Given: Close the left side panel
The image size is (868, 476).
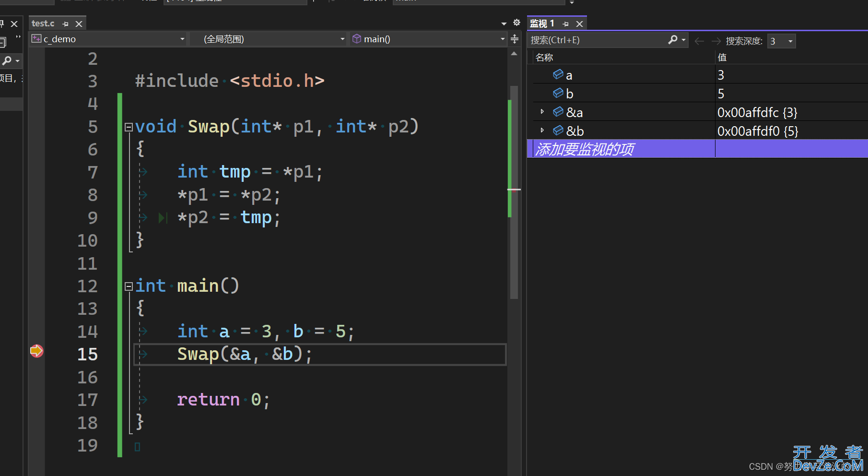Looking at the screenshot, I should [x=14, y=24].
